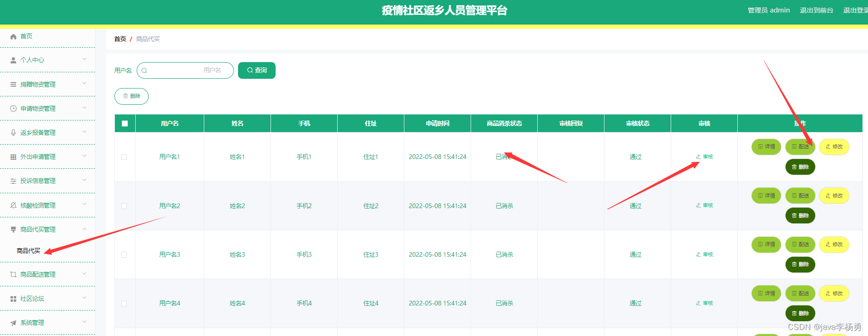Click the 商品代买 breadcrumb text

tap(148, 39)
